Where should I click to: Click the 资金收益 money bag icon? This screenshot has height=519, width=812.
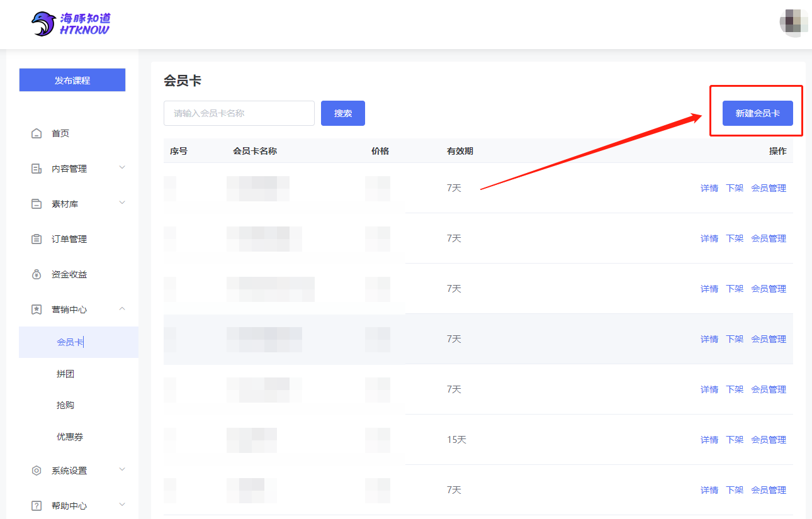[37, 274]
